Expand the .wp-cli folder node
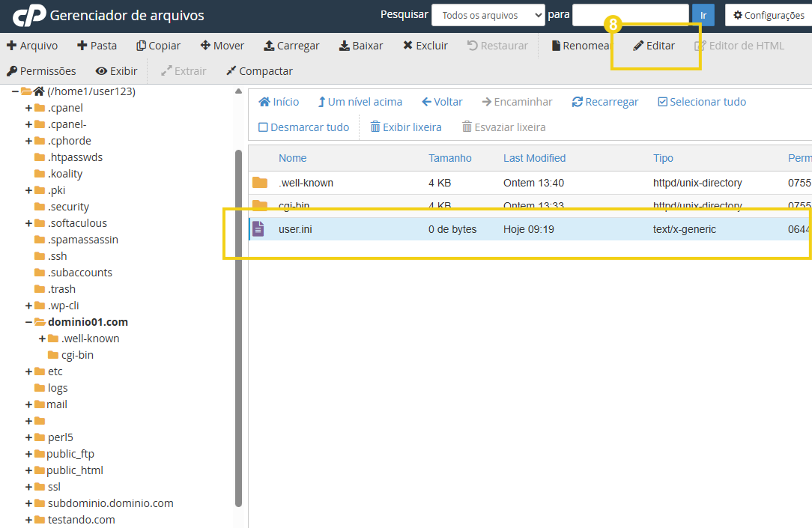The width and height of the screenshot is (812, 528). [28, 306]
